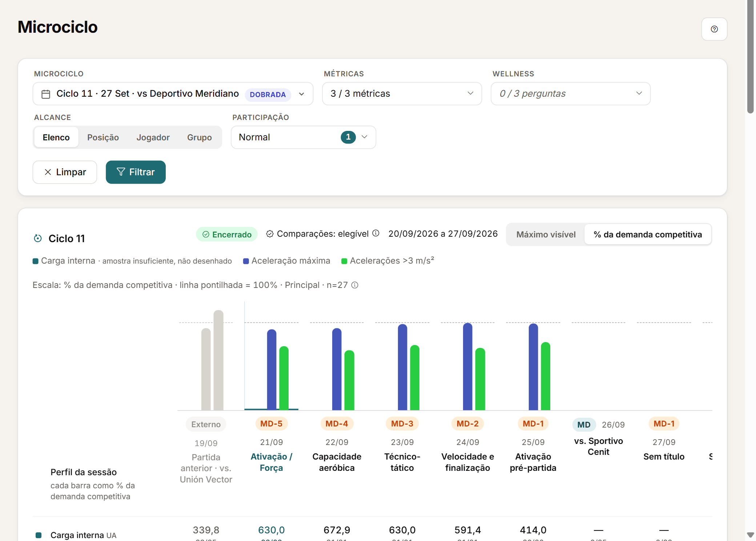Switch scope to Grupo
This screenshot has width=756, height=541.
click(x=200, y=137)
